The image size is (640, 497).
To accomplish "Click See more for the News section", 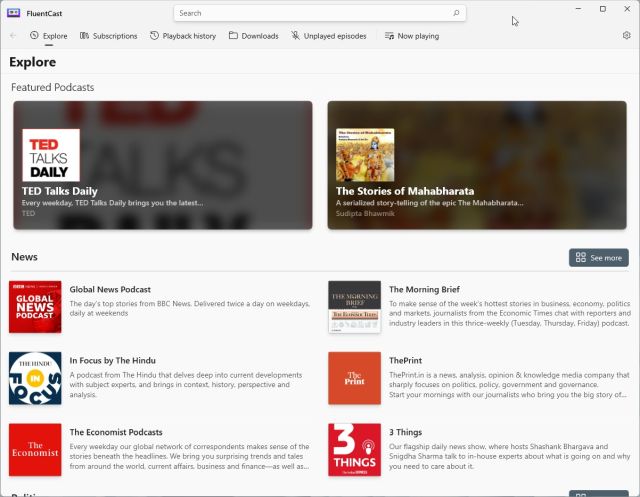I will [x=599, y=258].
